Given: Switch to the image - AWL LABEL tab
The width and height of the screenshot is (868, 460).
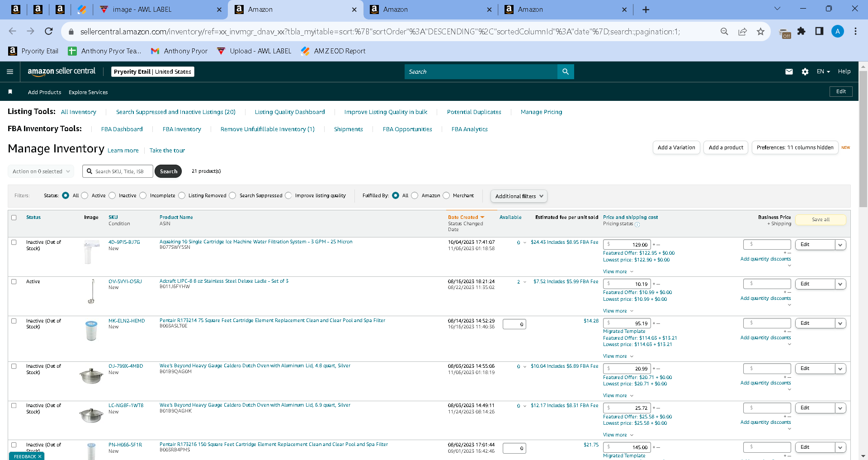Looking at the screenshot, I should [x=161, y=9].
